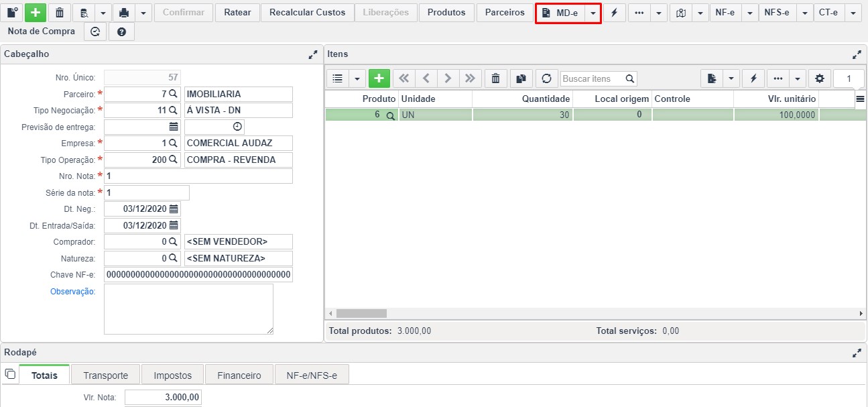Open calendar for Dt. Entrada/Saída field
The image size is (868, 407).
[x=174, y=225]
